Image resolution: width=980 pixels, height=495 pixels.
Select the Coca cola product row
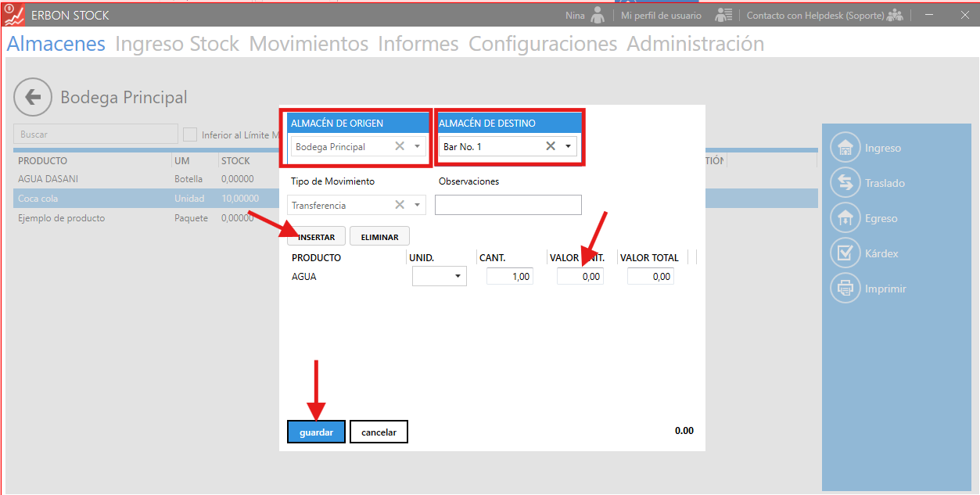(x=94, y=199)
